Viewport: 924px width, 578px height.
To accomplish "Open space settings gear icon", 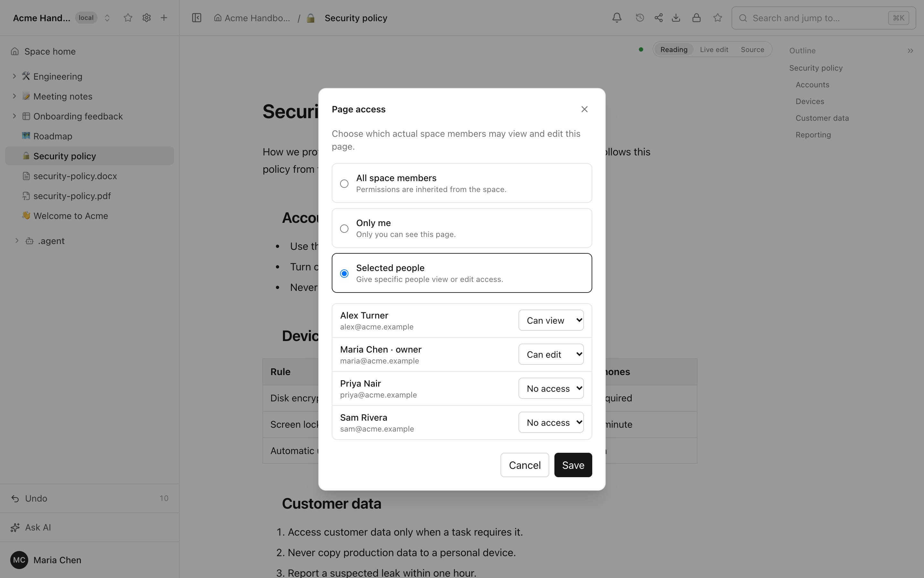I will [147, 18].
